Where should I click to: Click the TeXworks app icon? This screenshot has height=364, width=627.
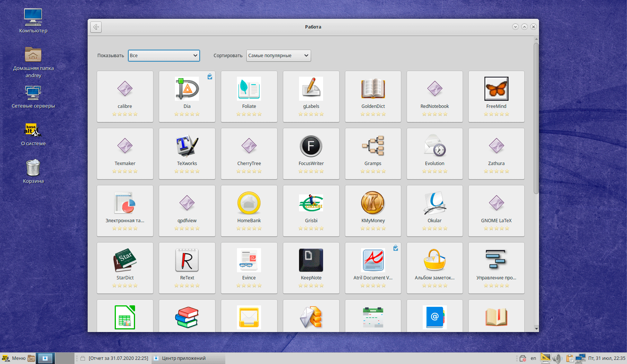pos(187,146)
